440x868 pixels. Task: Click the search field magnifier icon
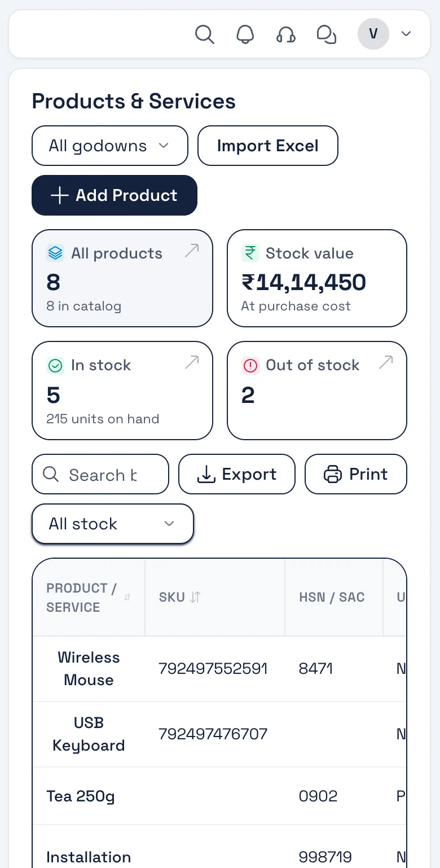coord(51,474)
